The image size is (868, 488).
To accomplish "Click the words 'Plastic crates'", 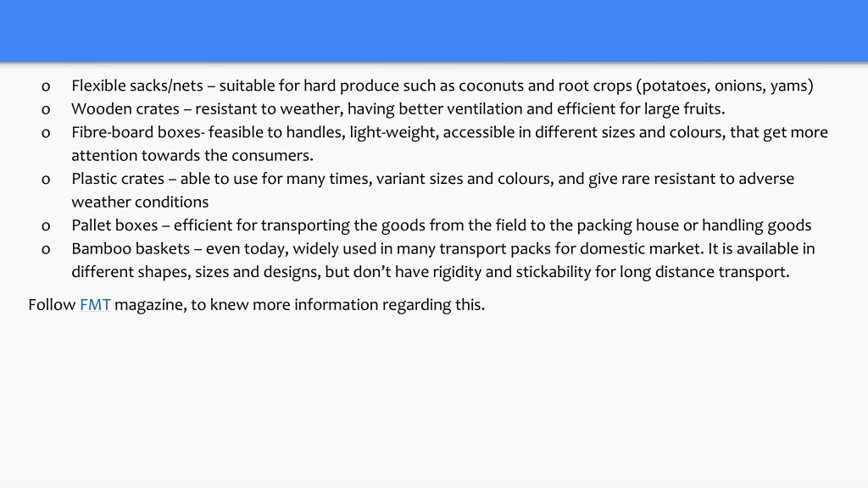I will click(118, 179).
